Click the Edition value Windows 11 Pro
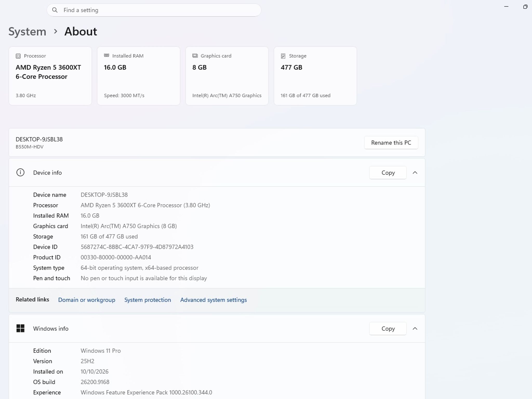 tap(101, 350)
